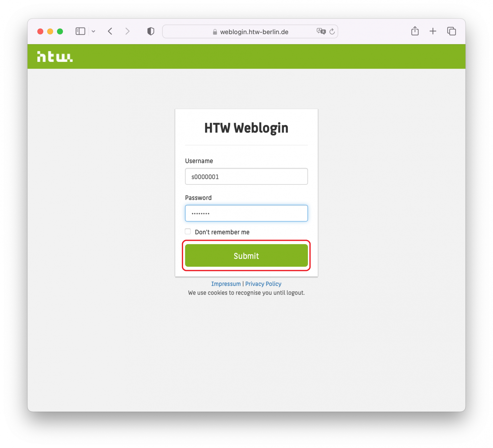Open the Share menu icon
This screenshot has height=448, width=493.
tap(415, 31)
